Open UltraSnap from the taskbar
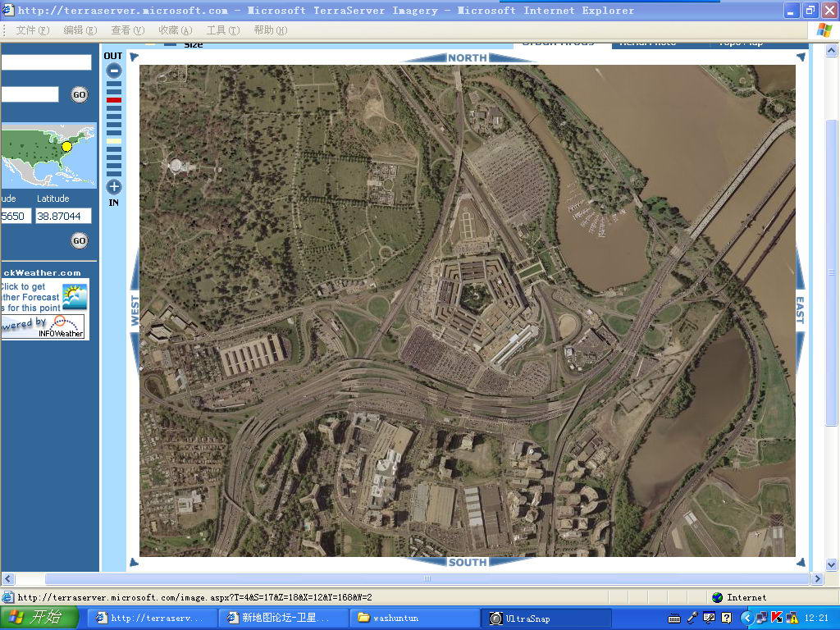840x630 pixels. pyautogui.click(x=546, y=618)
